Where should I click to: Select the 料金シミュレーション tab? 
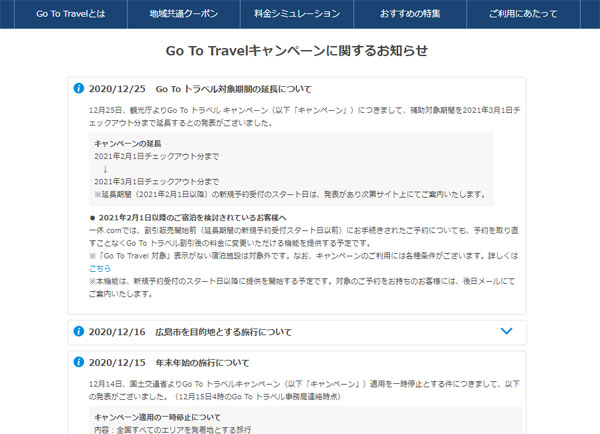[x=297, y=14]
